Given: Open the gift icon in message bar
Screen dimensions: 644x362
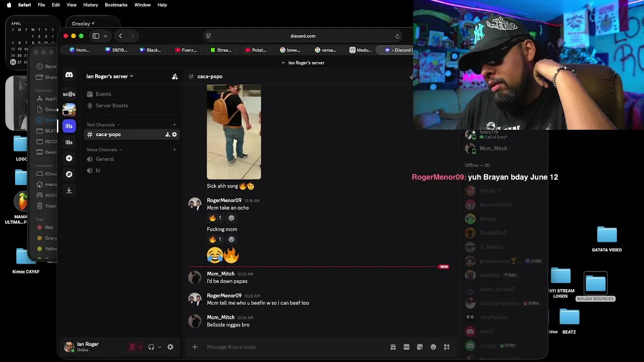Looking at the screenshot, I should [x=393, y=347].
